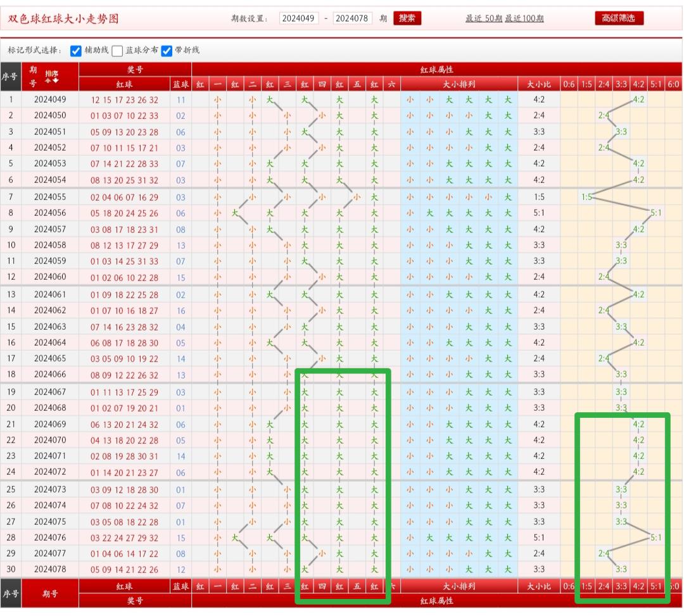This screenshot has width=684, height=616.
Task: Click the top 蓝球 column header
Action: [x=181, y=84]
